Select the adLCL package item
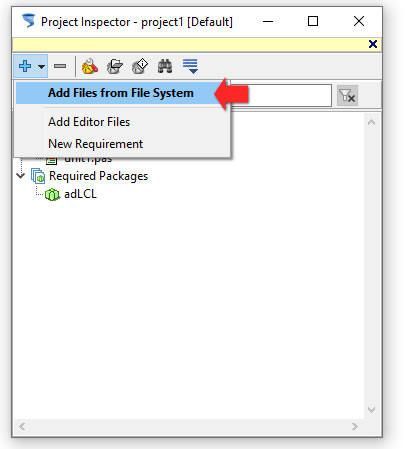The image size is (414, 449). coord(80,194)
